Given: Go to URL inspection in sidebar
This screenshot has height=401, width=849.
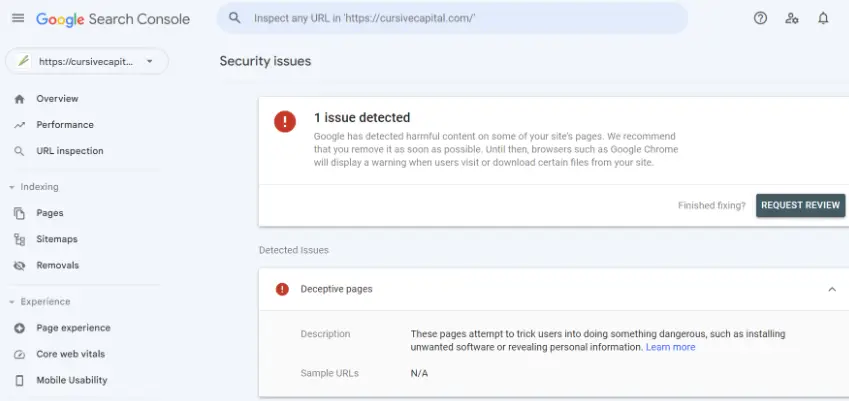Looking at the screenshot, I should coord(69,151).
